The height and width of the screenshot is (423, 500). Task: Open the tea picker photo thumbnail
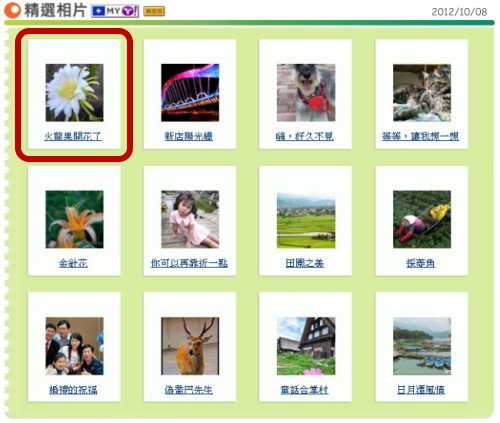(422, 219)
